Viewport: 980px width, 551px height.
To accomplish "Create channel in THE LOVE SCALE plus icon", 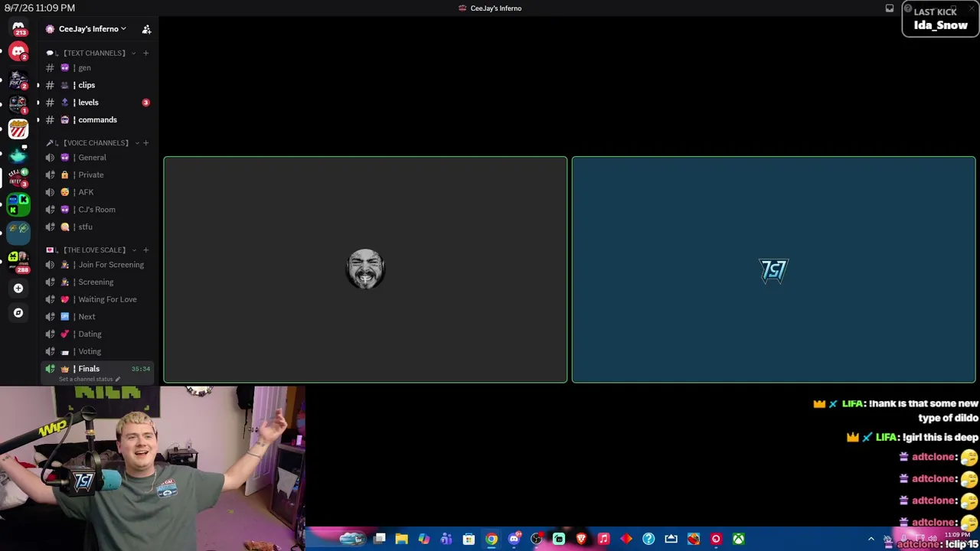I will point(145,250).
